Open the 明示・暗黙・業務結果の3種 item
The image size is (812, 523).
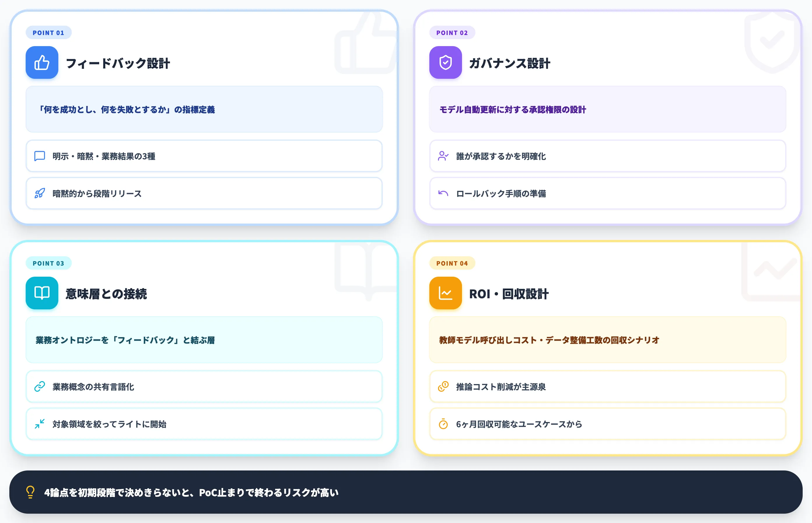(x=204, y=156)
